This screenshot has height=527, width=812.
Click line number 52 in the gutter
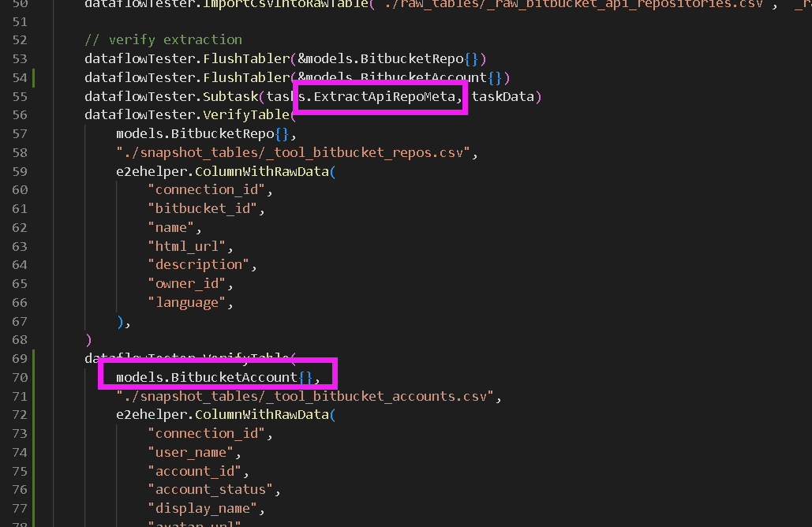tap(20, 40)
